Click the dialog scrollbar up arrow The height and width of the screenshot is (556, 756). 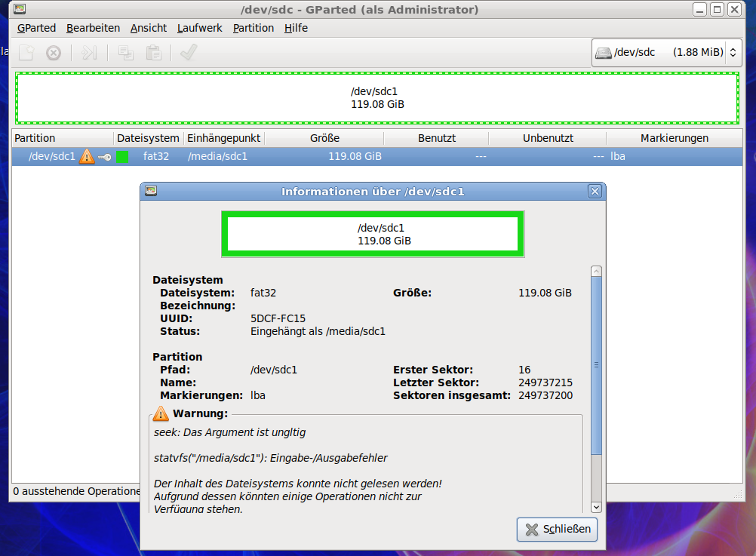coord(596,272)
